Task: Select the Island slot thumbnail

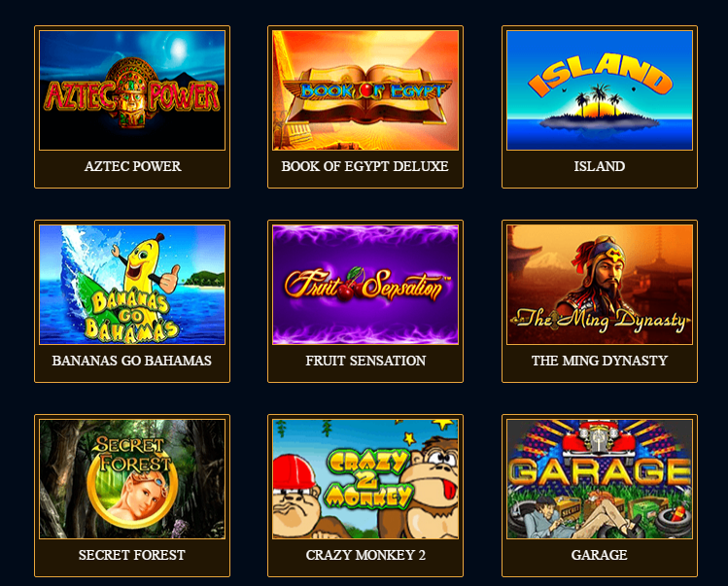Action: (x=600, y=90)
